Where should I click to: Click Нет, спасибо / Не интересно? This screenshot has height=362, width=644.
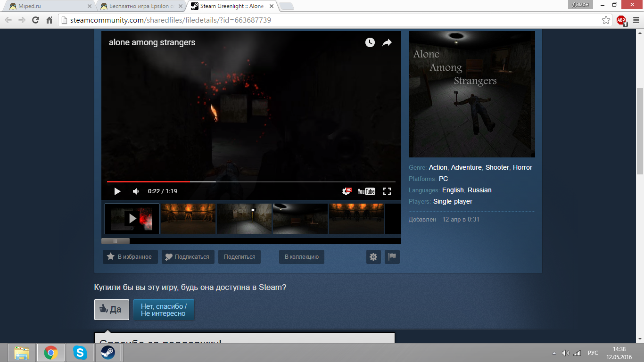point(164,310)
